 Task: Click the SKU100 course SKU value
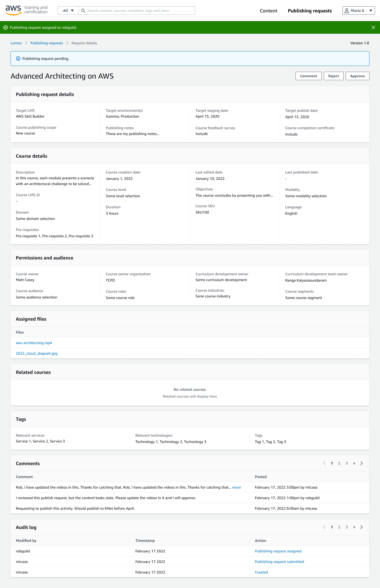point(202,212)
